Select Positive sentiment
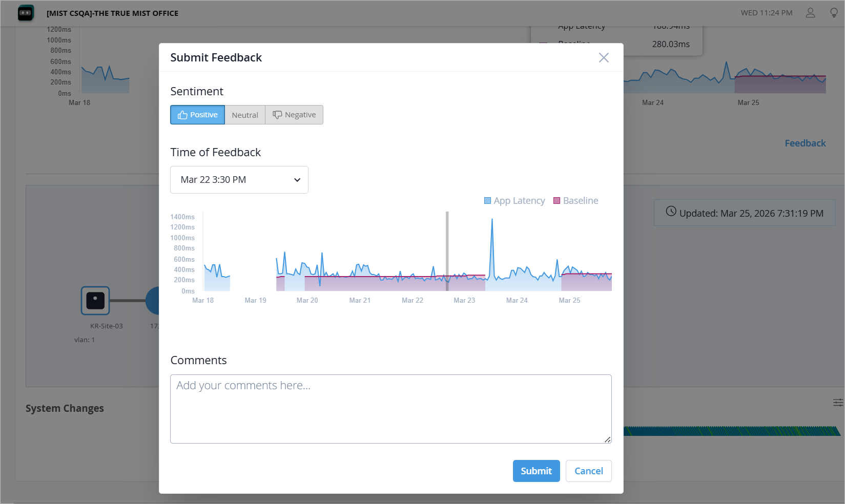Viewport: 845px width, 504px height. click(x=197, y=115)
